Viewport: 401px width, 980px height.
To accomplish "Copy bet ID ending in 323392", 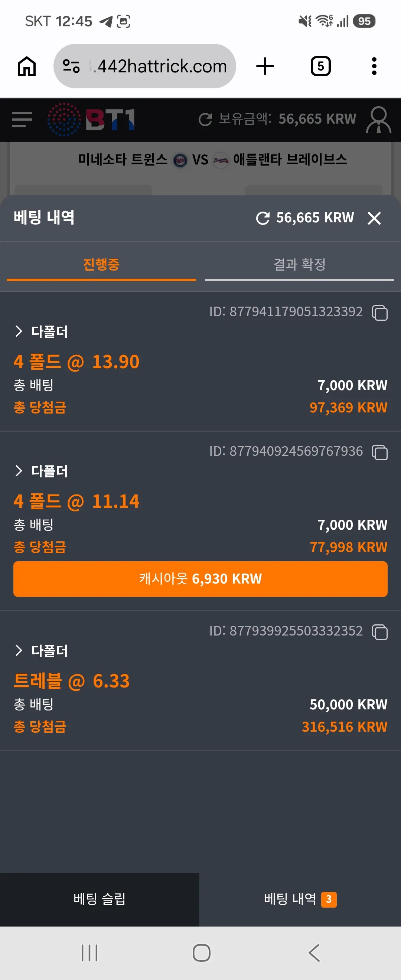I will 380,312.
